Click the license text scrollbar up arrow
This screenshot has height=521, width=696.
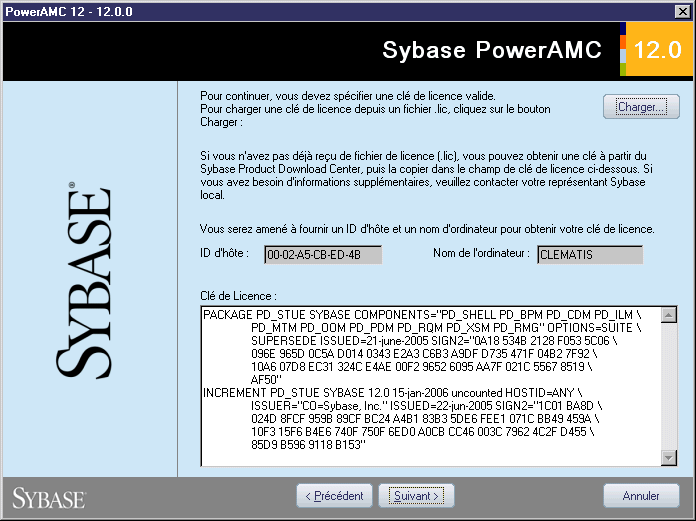[669, 315]
